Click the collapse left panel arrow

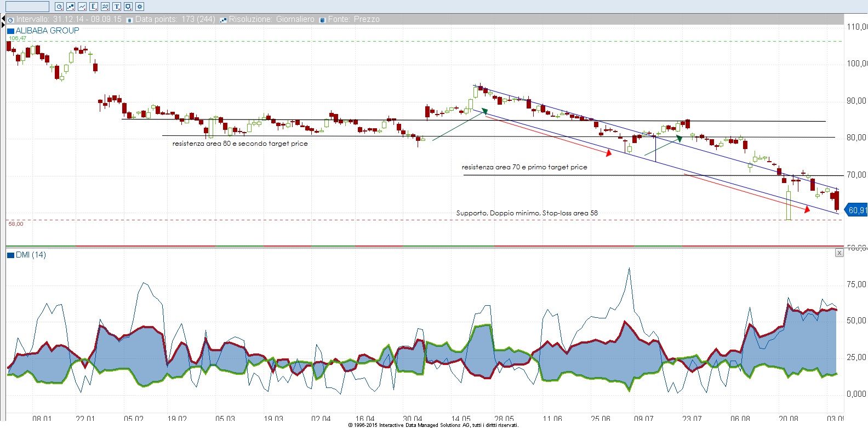point(3,18)
